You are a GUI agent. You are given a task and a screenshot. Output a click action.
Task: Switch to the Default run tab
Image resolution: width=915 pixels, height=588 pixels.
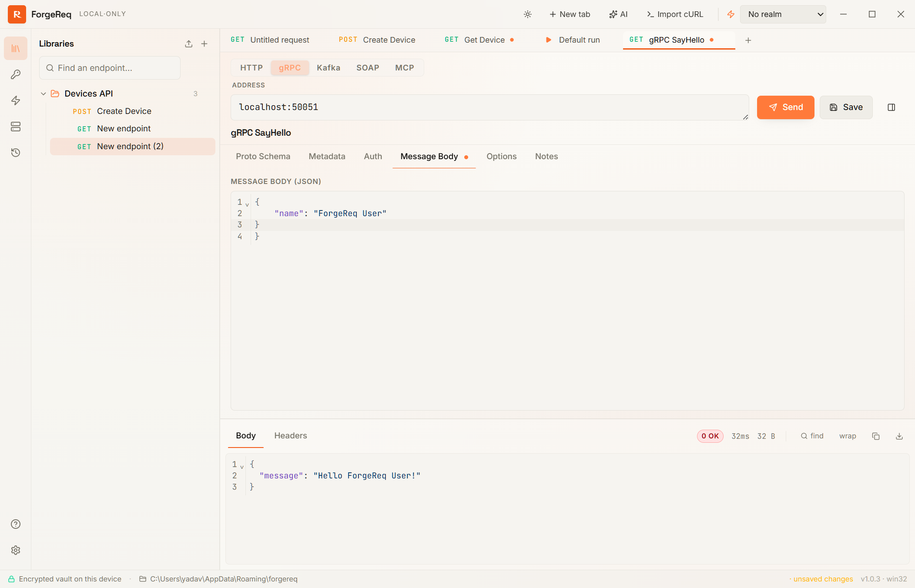pyautogui.click(x=573, y=40)
